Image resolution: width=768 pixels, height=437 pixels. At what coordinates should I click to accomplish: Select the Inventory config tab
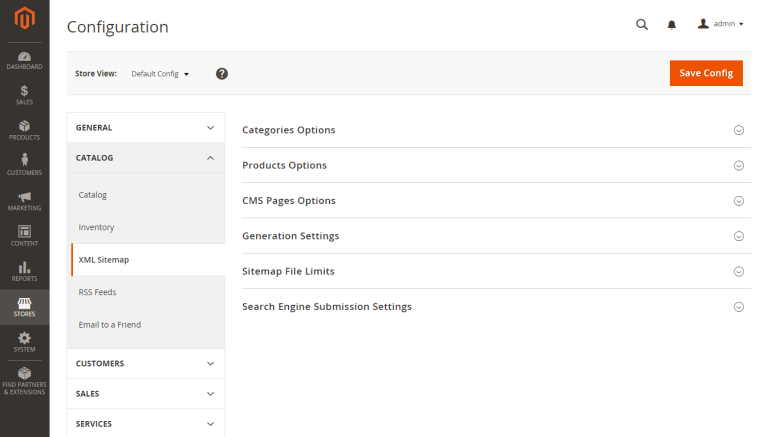tap(97, 227)
